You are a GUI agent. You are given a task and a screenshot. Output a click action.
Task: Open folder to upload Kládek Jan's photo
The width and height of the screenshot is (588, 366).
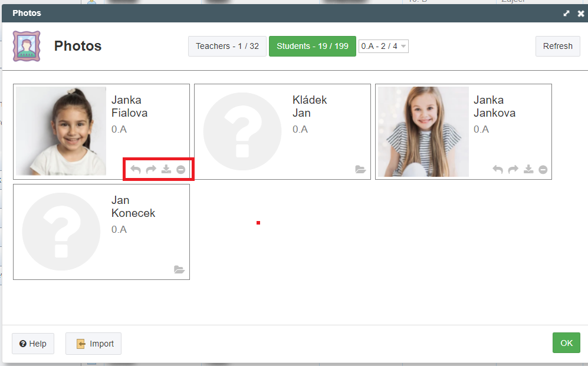coord(360,169)
